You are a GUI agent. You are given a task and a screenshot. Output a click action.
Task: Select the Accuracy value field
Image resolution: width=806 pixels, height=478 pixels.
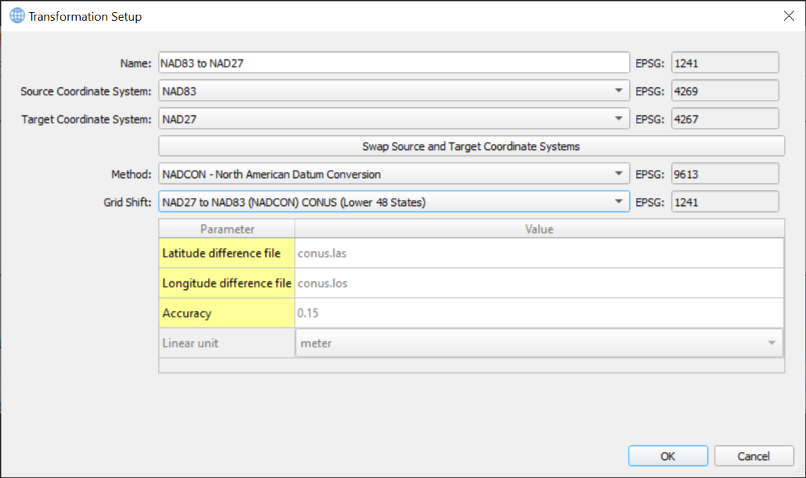click(x=539, y=313)
